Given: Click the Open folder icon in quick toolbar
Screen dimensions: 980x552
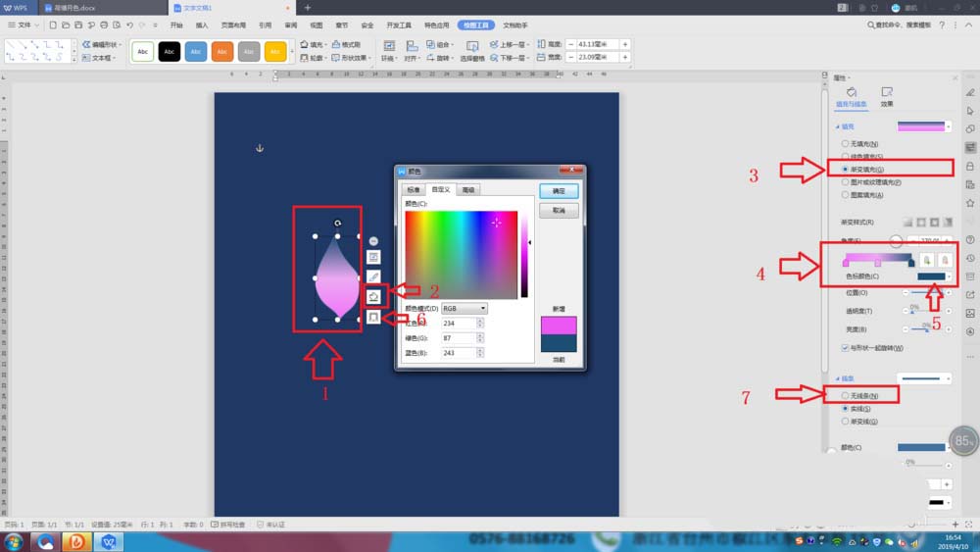Looking at the screenshot, I should click(x=65, y=25).
